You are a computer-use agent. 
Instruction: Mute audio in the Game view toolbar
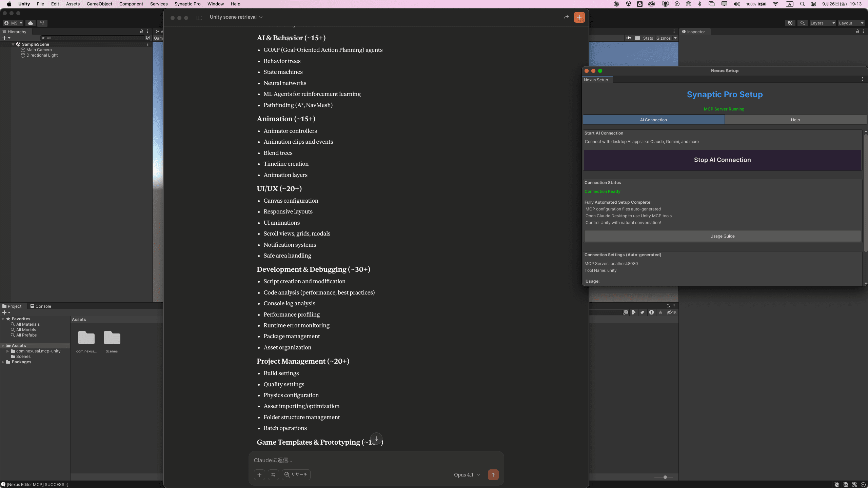pos(628,38)
